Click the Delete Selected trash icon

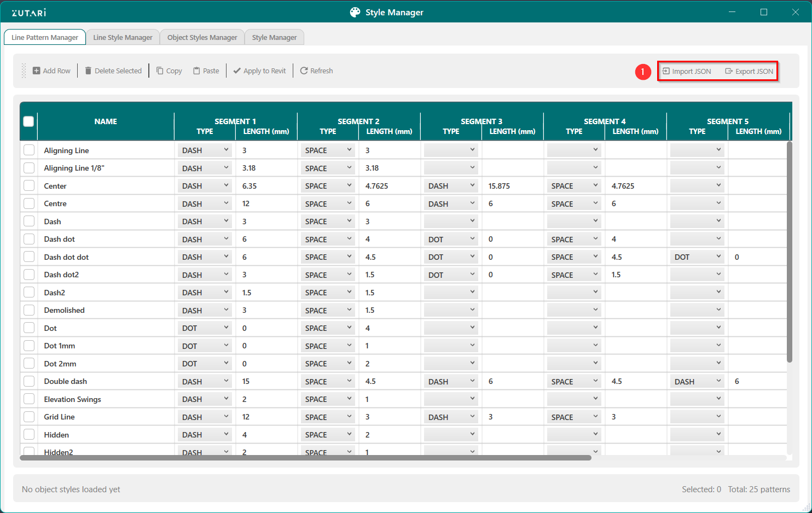88,71
